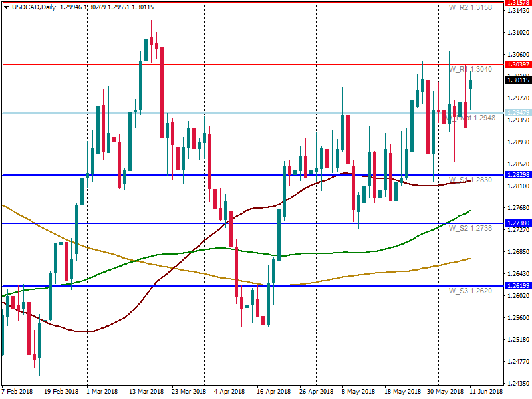Viewport: 532px width, 399px height.
Task: Click the 11 Jun 2018 date label
Action: click(x=485, y=392)
